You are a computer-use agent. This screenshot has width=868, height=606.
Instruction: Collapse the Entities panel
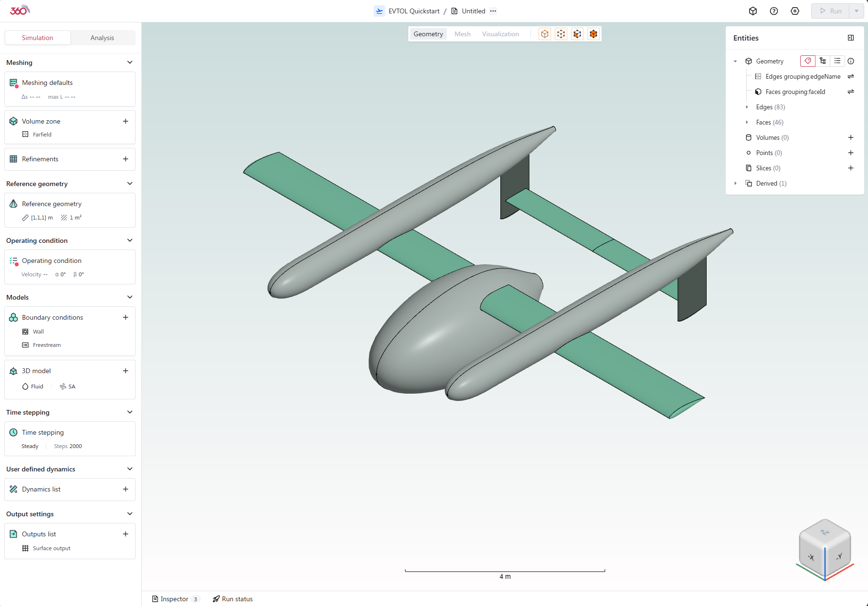[850, 38]
